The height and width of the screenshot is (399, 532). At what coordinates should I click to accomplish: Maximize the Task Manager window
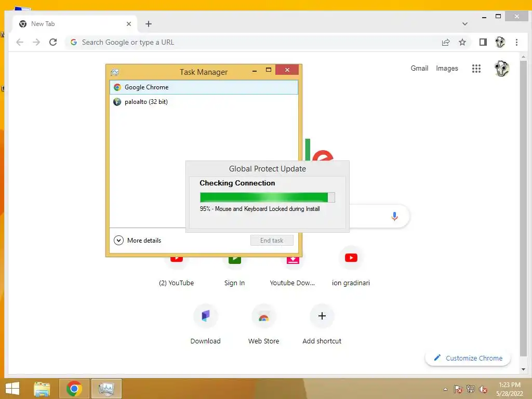point(269,70)
